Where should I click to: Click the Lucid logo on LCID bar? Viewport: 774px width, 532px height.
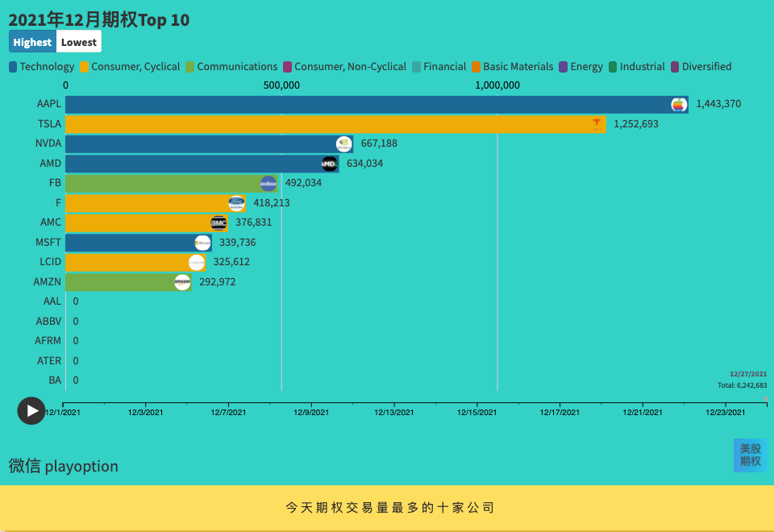click(197, 263)
